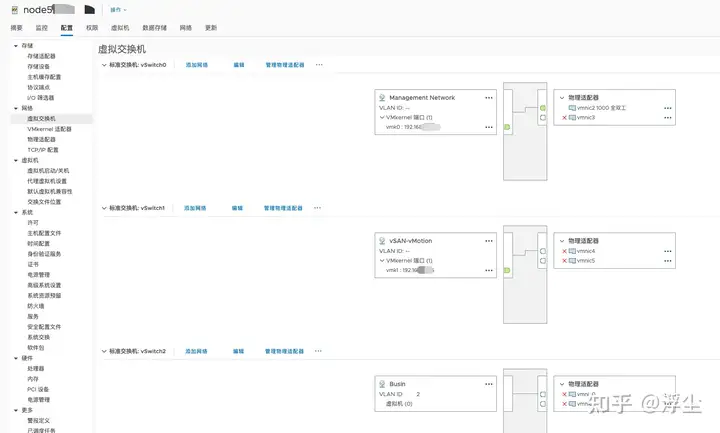Open more options for vmnic3 adapter
720x433 pixels.
point(668,118)
